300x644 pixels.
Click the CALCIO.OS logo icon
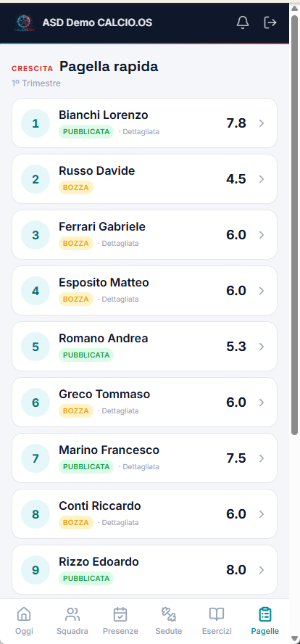24,22
